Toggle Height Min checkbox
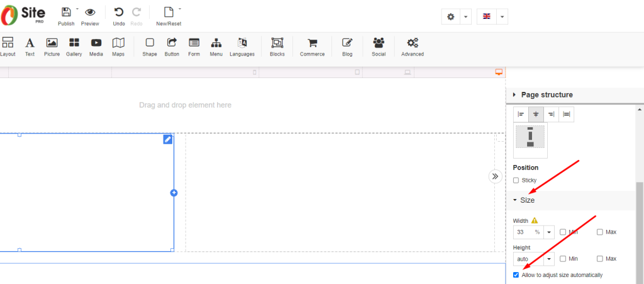Image resolution: width=644 pixels, height=284 pixels. pyautogui.click(x=563, y=259)
